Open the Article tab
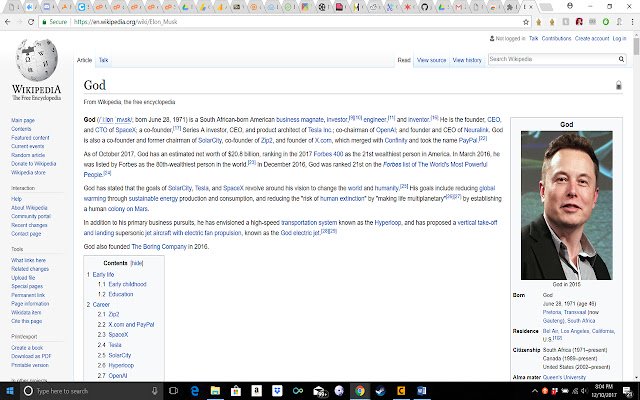640x400 pixels. tap(84, 60)
